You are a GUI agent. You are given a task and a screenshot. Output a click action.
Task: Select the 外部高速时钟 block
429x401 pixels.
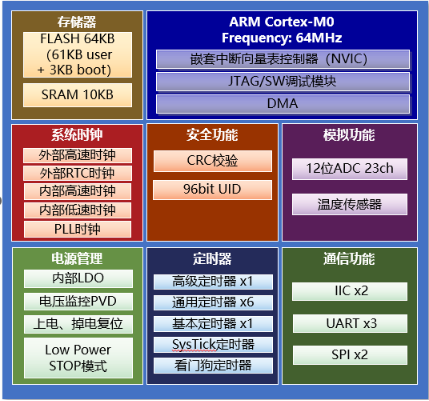pyautogui.click(x=77, y=155)
